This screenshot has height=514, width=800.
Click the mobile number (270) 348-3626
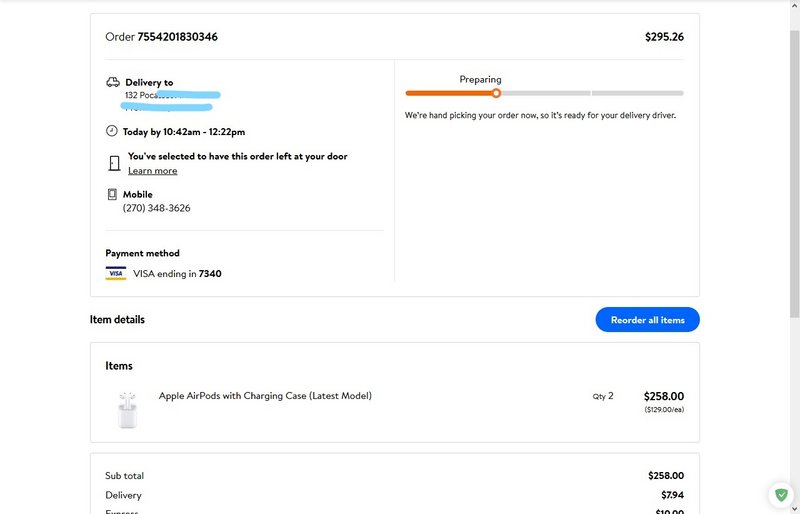coord(157,209)
